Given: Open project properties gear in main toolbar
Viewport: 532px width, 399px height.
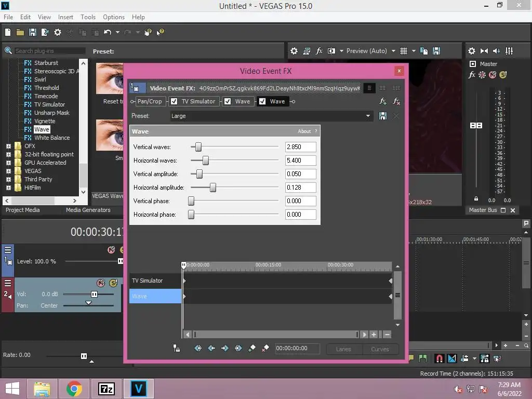Looking at the screenshot, I should (58, 32).
